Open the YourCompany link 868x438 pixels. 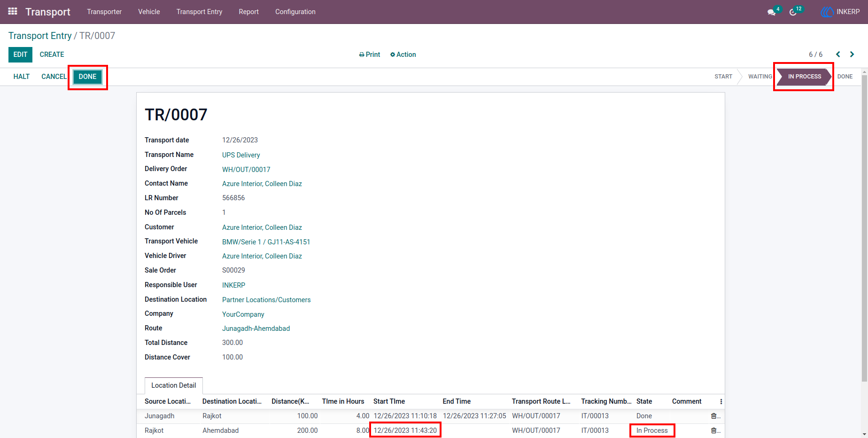pyautogui.click(x=243, y=314)
